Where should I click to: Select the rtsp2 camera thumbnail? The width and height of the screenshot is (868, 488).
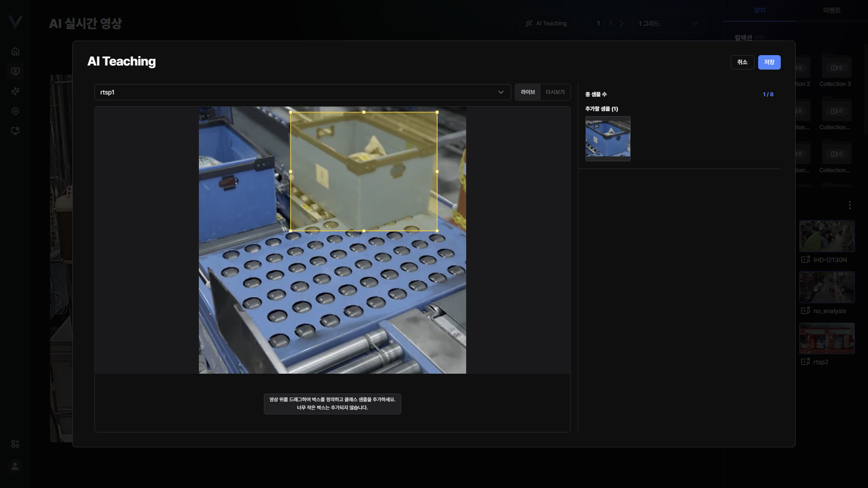[x=827, y=338]
